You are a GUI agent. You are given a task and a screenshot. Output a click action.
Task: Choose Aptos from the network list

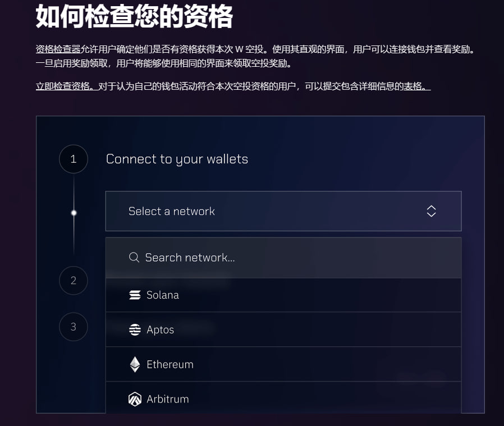[283, 329]
